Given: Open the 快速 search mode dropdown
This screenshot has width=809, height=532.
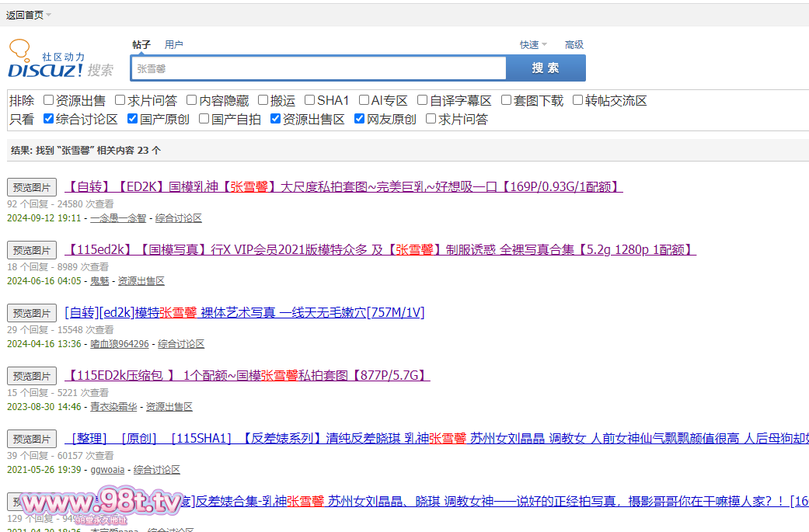Looking at the screenshot, I should point(533,45).
